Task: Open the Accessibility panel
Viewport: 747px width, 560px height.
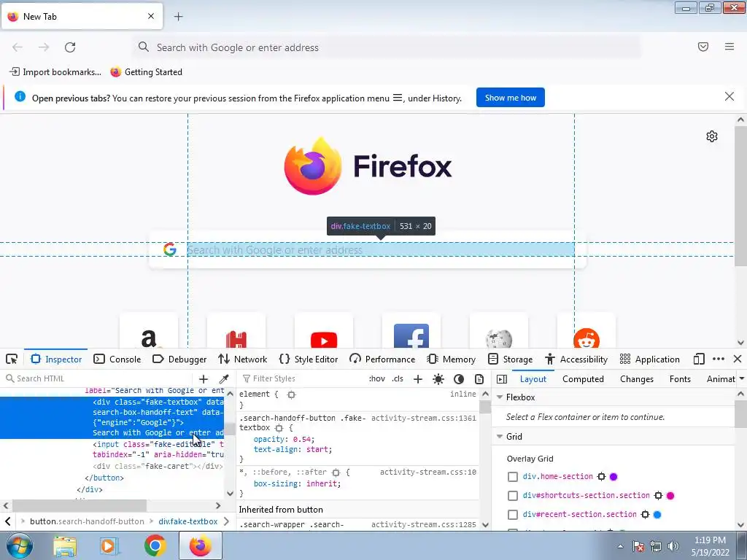Action: [576, 359]
